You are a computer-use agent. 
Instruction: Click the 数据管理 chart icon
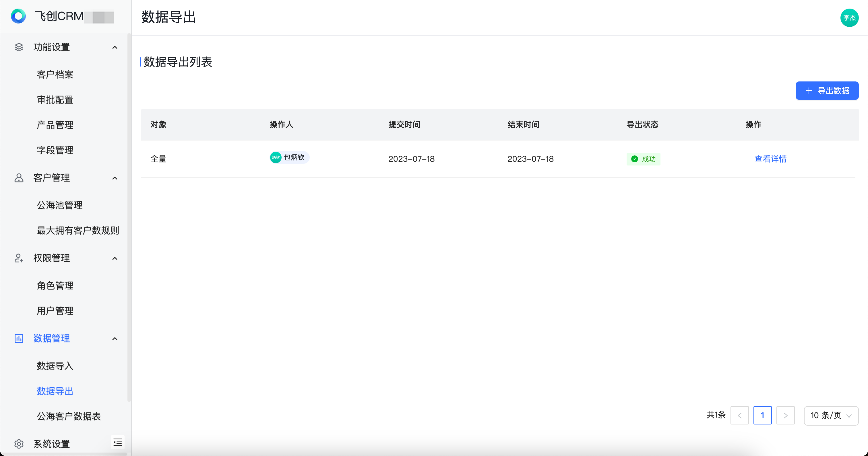coord(19,338)
